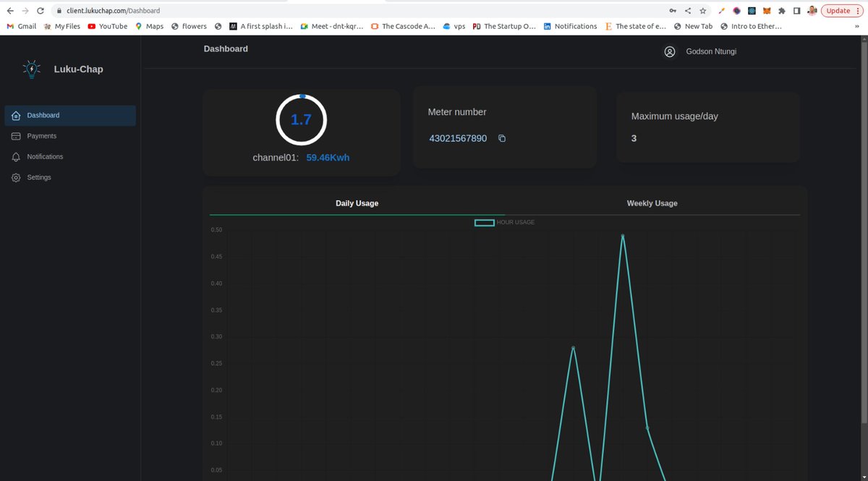Viewport: 868px width, 481px height.
Task: Go back with the browser back arrow
Action: point(10,11)
